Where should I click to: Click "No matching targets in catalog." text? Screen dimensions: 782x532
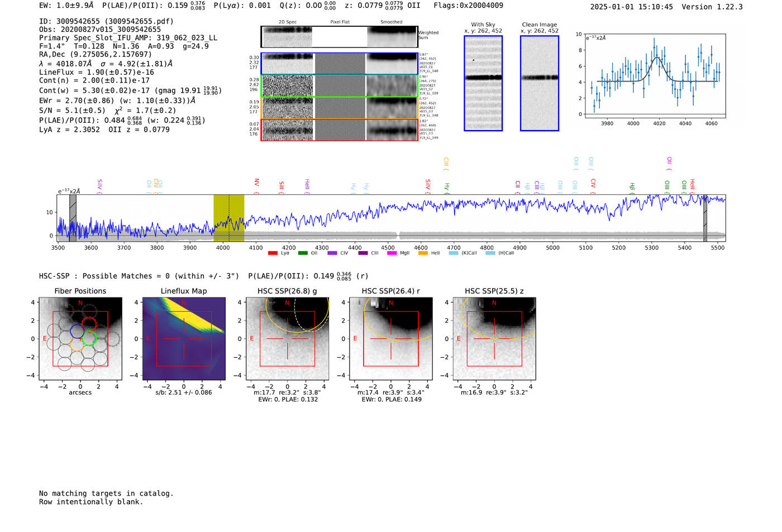pos(106,493)
